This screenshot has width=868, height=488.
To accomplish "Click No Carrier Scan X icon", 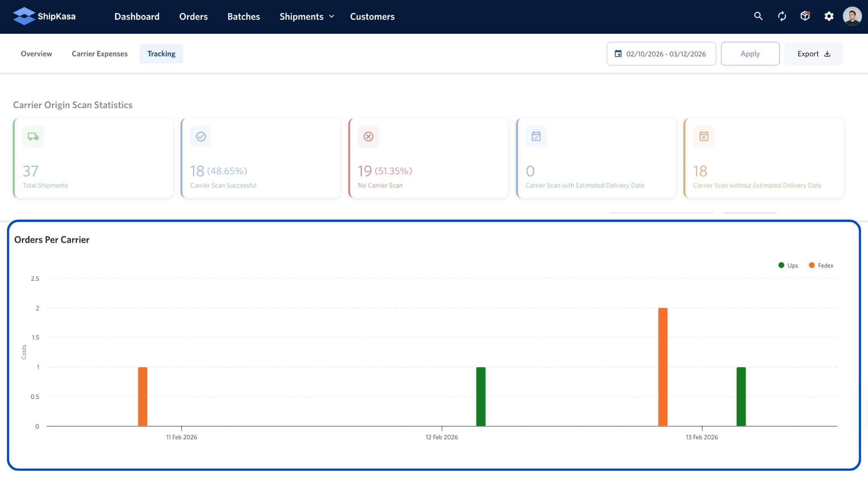I will (369, 137).
